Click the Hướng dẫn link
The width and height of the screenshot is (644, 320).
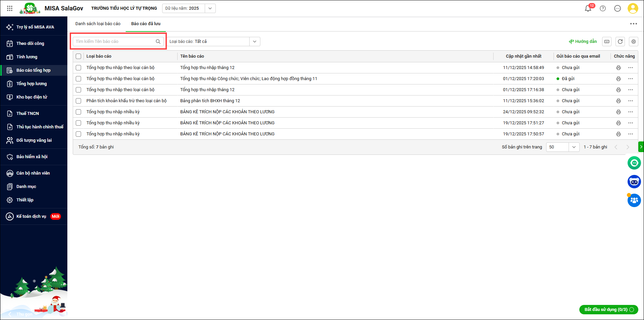pyautogui.click(x=583, y=42)
